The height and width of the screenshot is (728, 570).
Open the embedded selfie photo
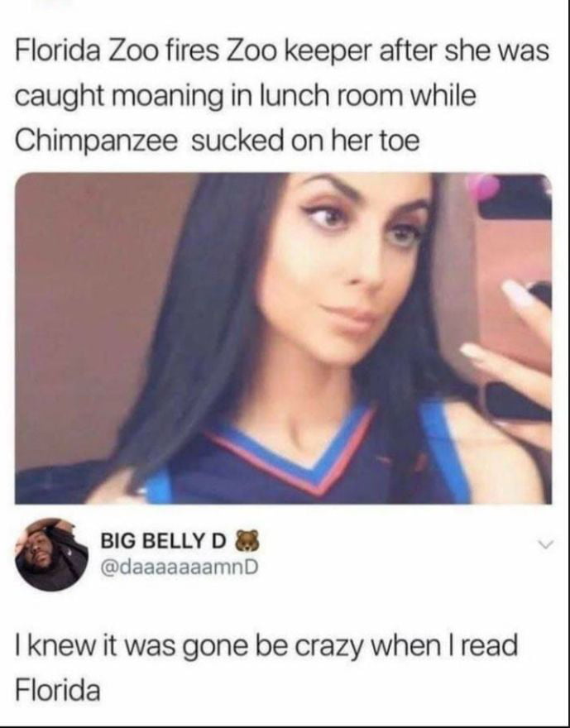click(283, 338)
